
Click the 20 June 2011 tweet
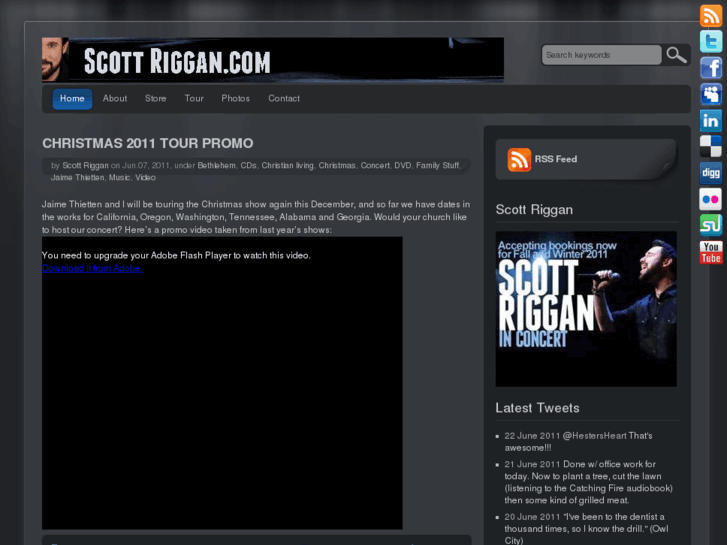pos(586,529)
